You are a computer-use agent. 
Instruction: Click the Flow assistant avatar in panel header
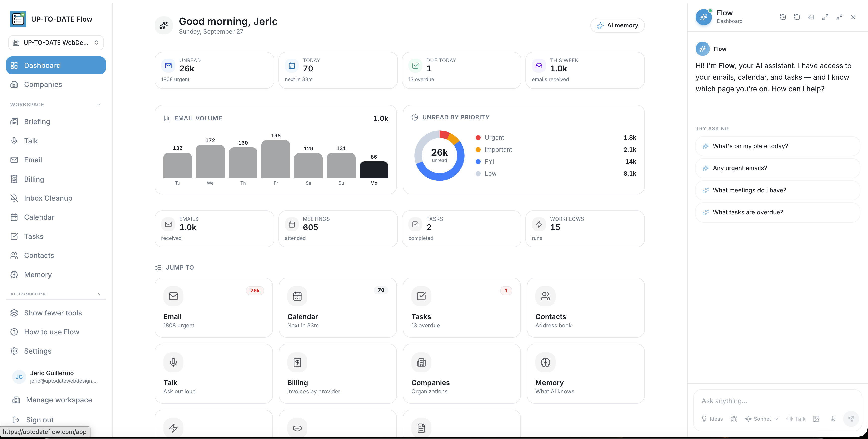[703, 17]
